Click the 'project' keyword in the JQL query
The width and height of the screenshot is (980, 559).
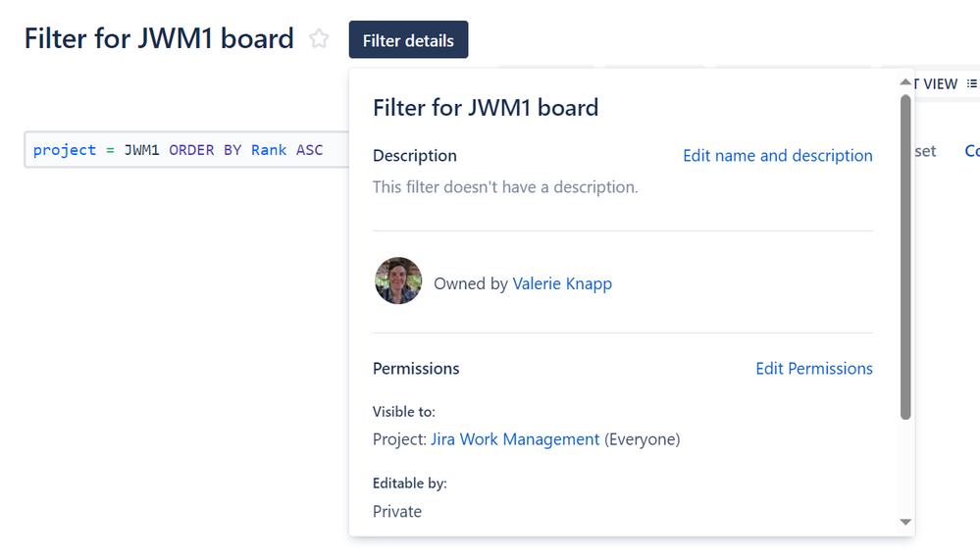click(x=65, y=150)
